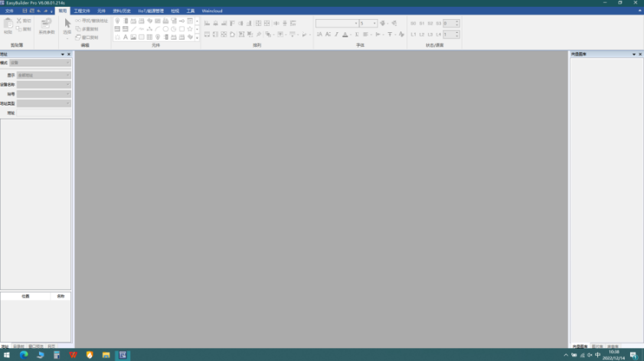Toggle state S1 button

pyautogui.click(x=422, y=24)
